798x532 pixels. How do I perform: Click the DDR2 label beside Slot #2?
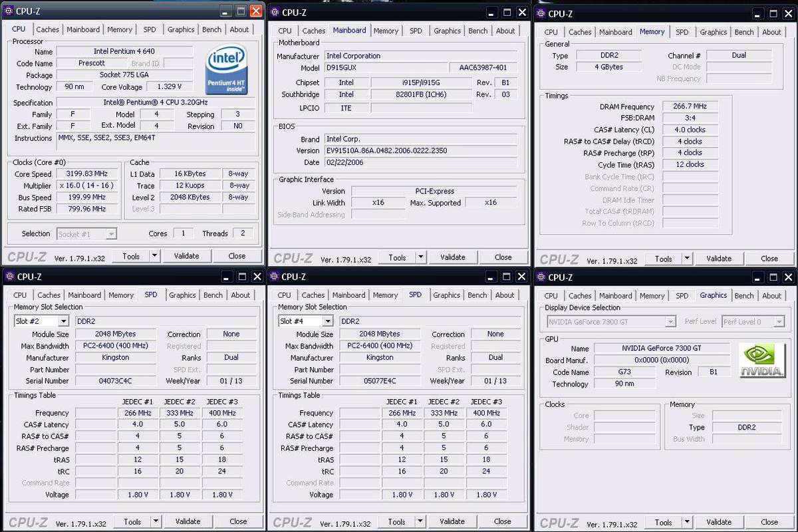click(84, 321)
